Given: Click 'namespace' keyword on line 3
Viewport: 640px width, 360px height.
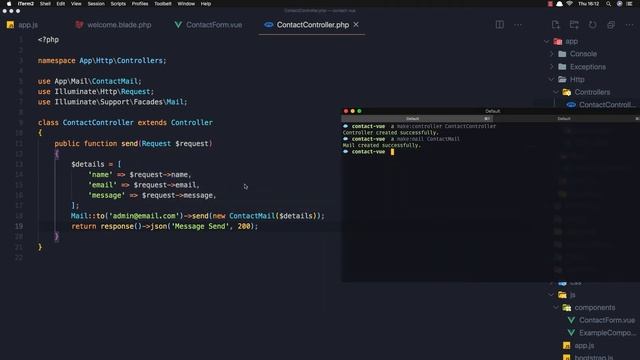Looking at the screenshot, I should click(57, 60).
